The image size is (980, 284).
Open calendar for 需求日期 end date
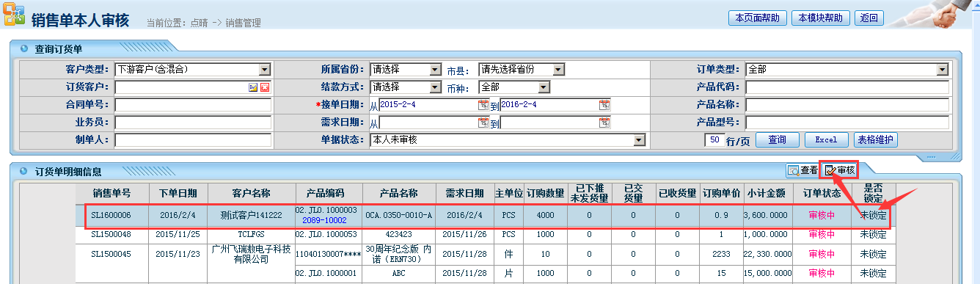(604, 123)
